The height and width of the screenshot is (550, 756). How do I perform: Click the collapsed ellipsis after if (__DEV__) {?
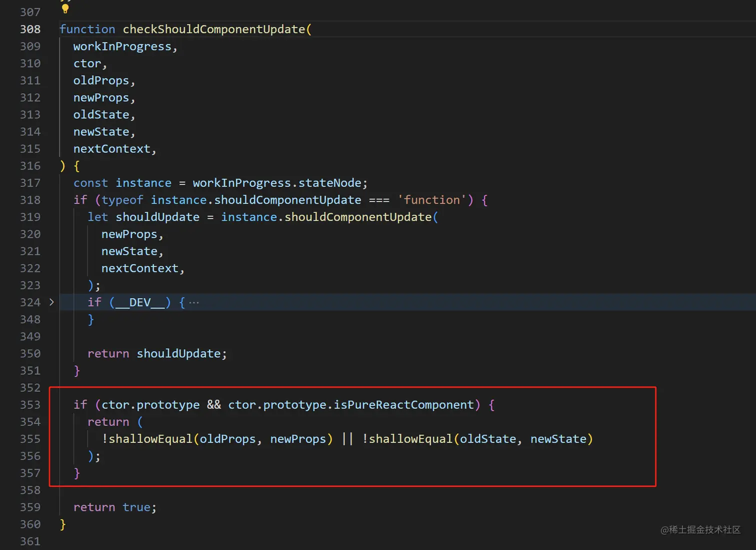click(194, 302)
